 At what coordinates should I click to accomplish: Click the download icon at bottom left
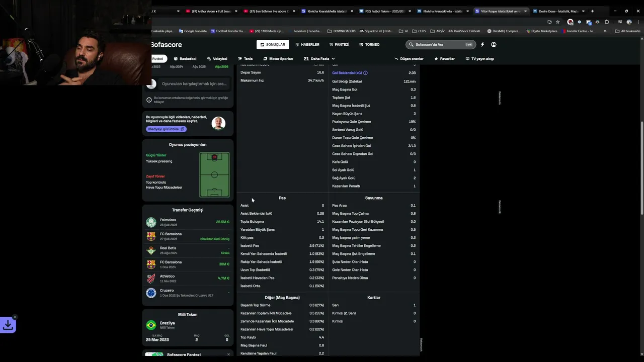point(8,325)
